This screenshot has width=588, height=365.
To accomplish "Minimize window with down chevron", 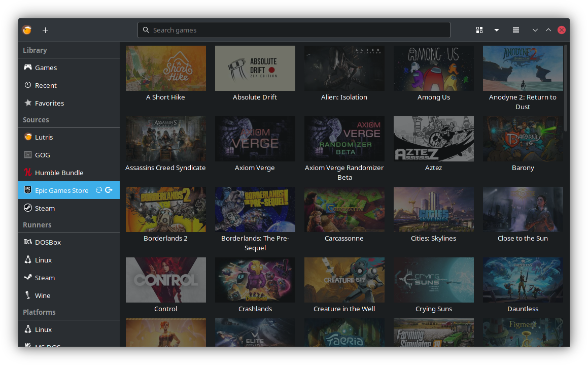I will point(535,30).
